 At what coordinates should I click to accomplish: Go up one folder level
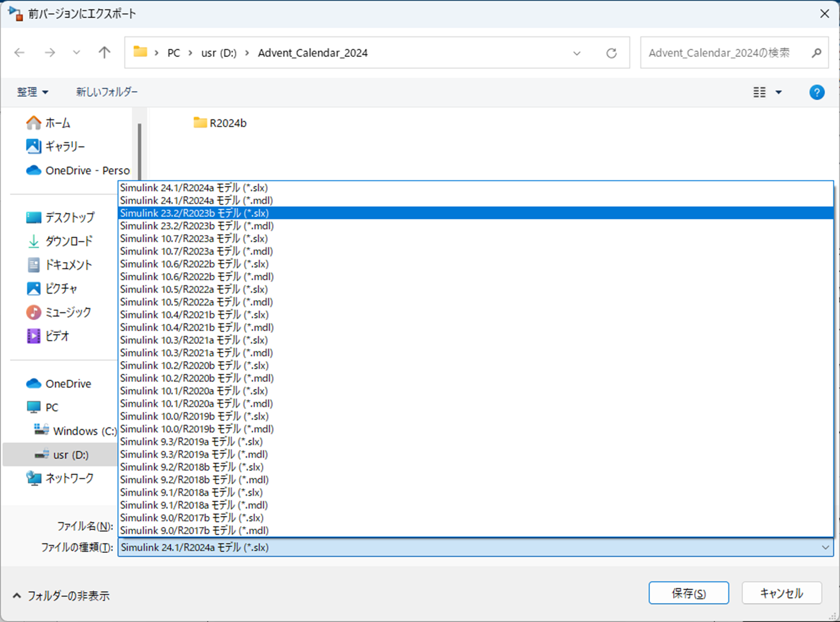(x=104, y=53)
